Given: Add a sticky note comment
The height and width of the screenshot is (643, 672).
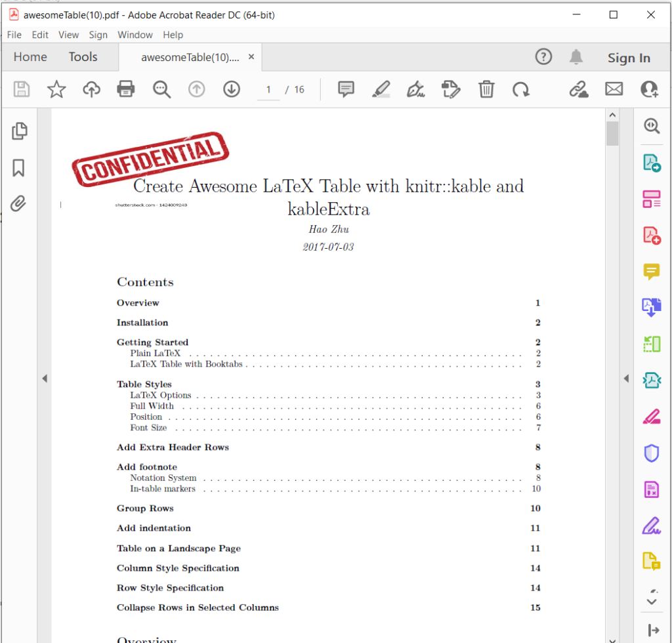Looking at the screenshot, I should (346, 89).
